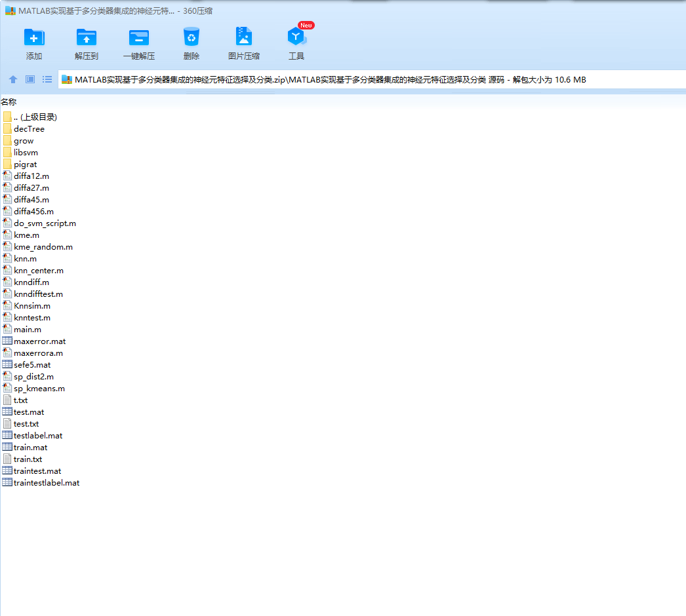
Task: Select file knndifftest.m
Action: click(33, 294)
